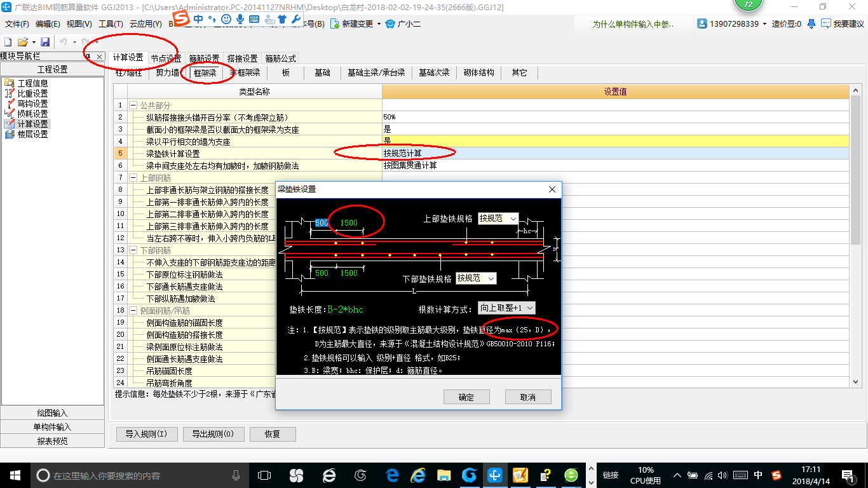Switch to 箍筋公式 tab
The width and height of the screenshot is (868, 488).
tap(280, 58)
